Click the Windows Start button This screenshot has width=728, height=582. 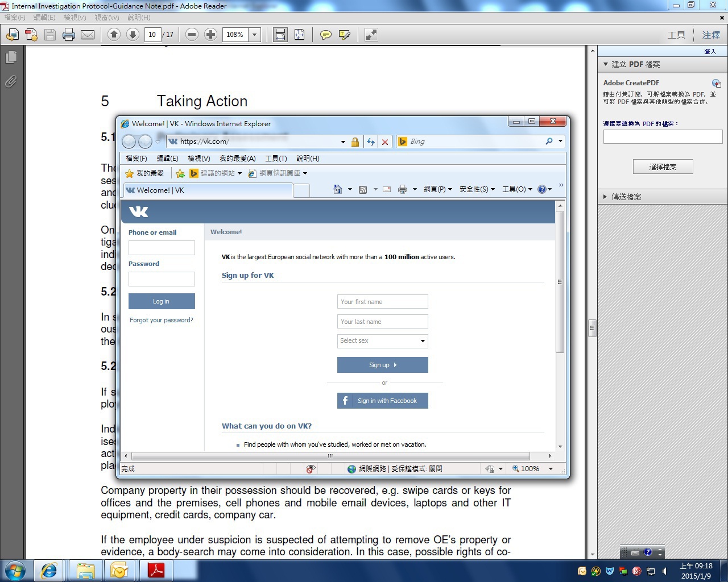[x=15, y=571]
